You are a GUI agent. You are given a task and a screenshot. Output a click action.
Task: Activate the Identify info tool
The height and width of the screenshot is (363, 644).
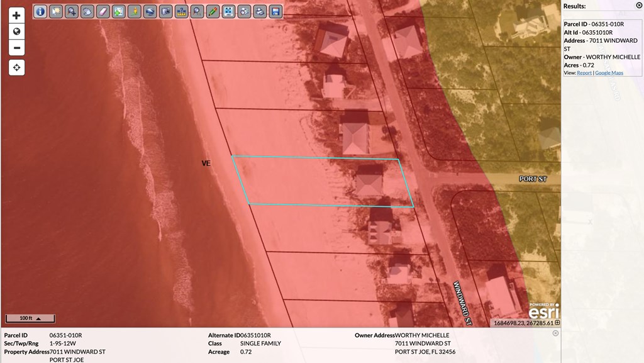(x=40, y=11)
